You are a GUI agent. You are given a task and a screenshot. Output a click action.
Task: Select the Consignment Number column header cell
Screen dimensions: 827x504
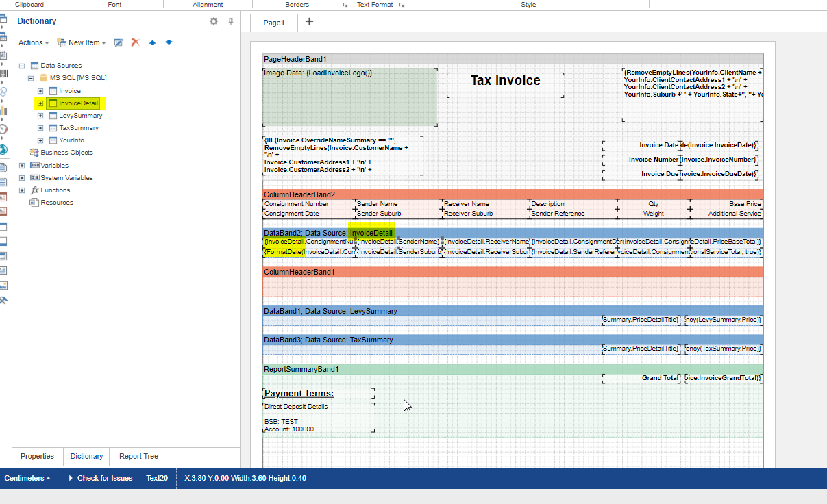click(x=309, y=204)
